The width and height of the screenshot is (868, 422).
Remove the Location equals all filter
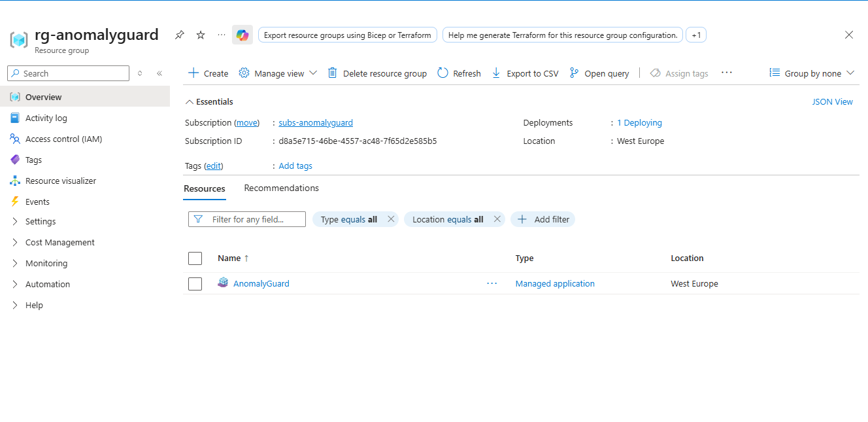497,220
